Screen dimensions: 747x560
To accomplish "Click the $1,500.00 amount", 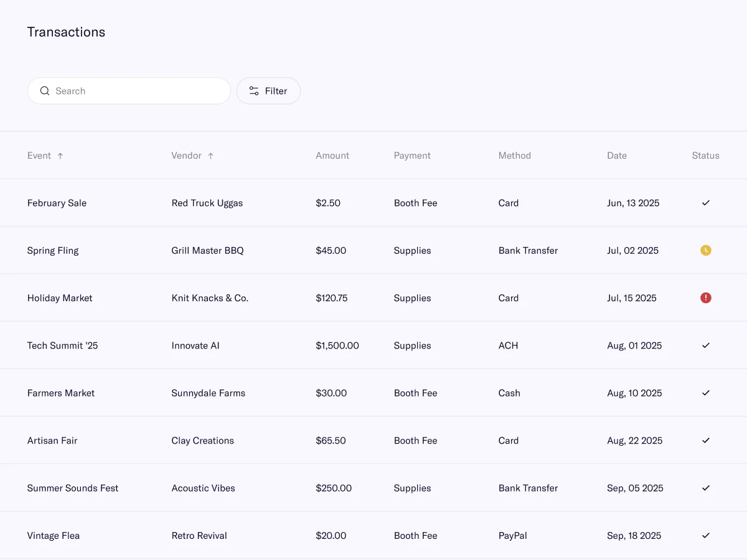I will tap(337, 345).
